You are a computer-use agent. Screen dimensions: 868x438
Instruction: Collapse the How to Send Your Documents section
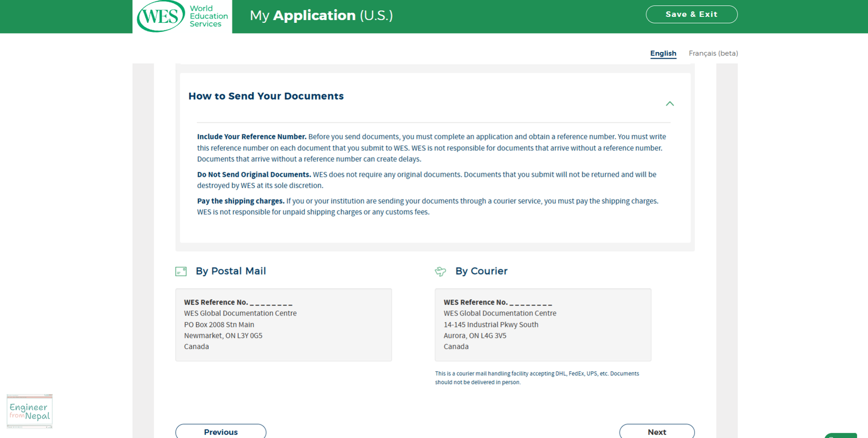[x=669, y=104]
